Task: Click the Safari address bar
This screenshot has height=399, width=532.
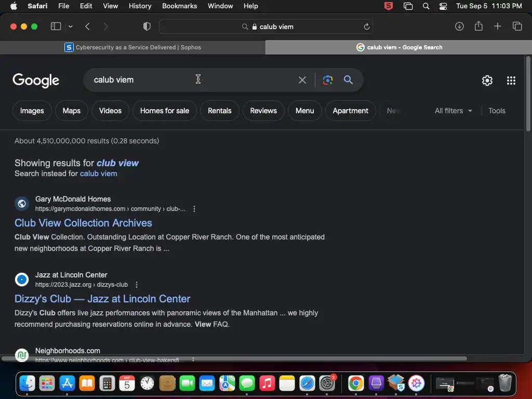Action: (x=266, y=26)
